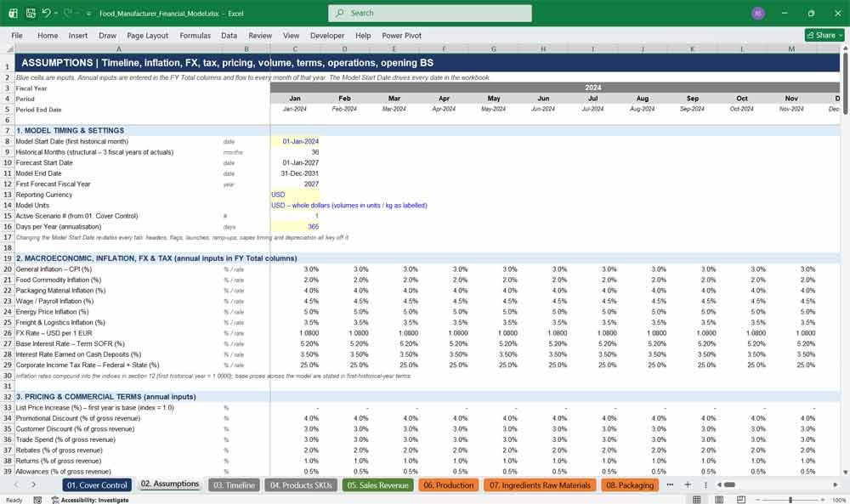This screenshot has width=850, height=504.
Task: Click the Share button
Action: [x=824, y=35]
